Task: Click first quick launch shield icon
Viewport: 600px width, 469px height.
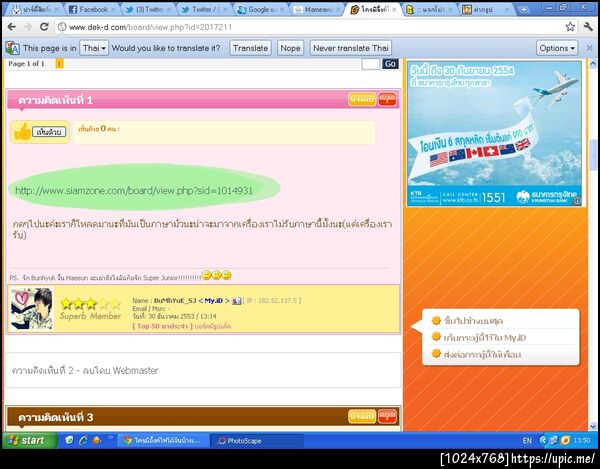Action: (69, 440)
